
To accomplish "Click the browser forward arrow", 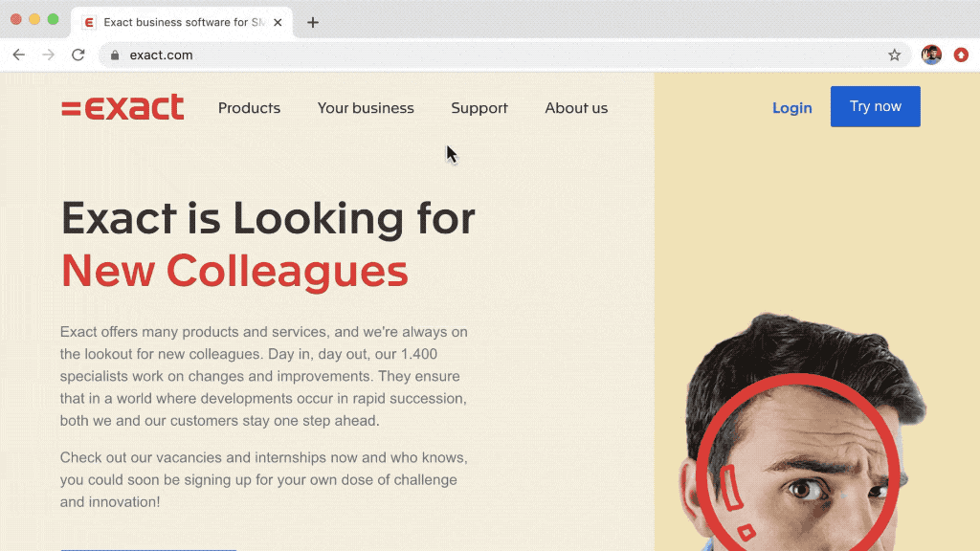I will point(49,55).
